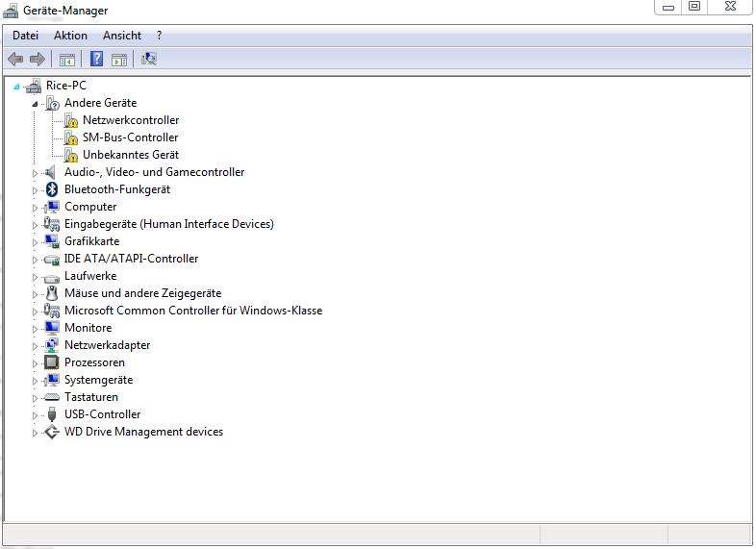Select the Netzwerkcontroller device entry
756x549 pixels.
point(131,120)
